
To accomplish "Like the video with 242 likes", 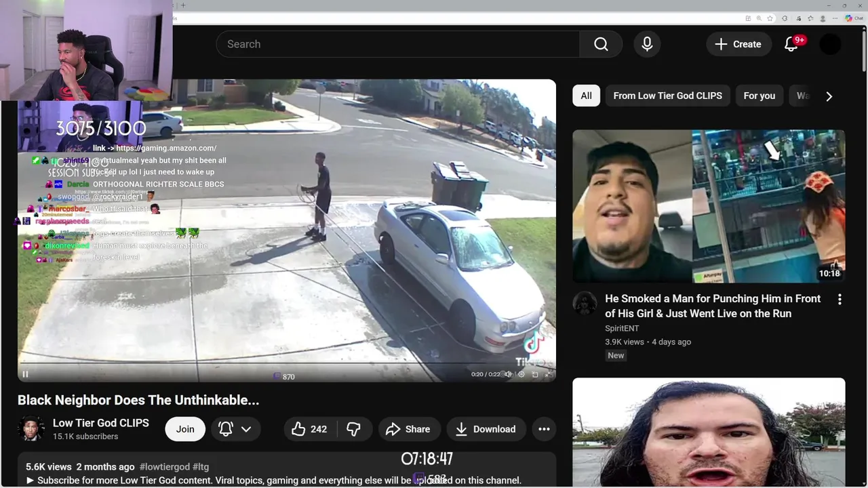I will pyautogui.click(x=309, y=429).
